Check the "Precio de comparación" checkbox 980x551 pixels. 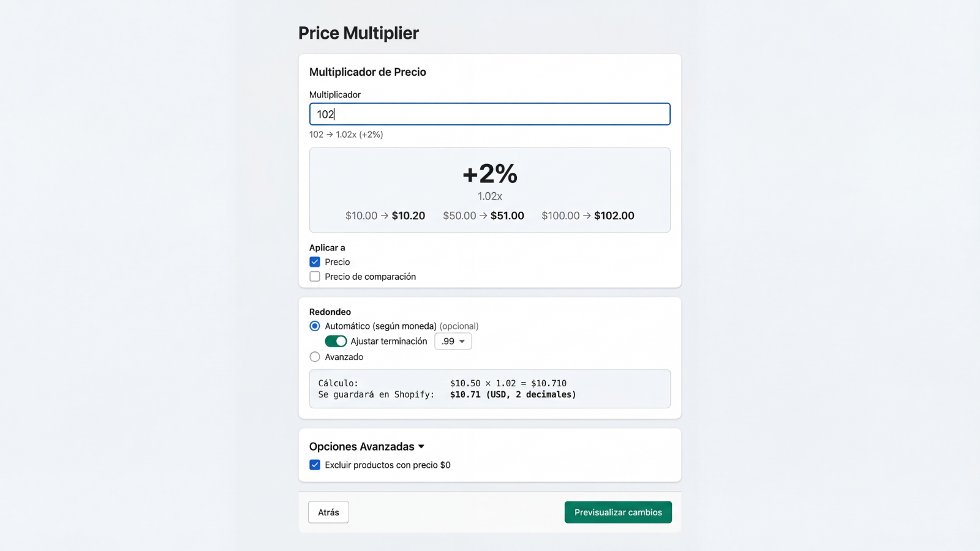(314, 276)
